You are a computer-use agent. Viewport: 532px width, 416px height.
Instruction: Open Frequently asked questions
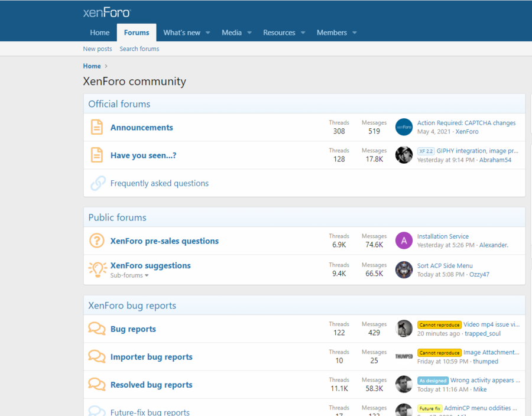(160, 183)
